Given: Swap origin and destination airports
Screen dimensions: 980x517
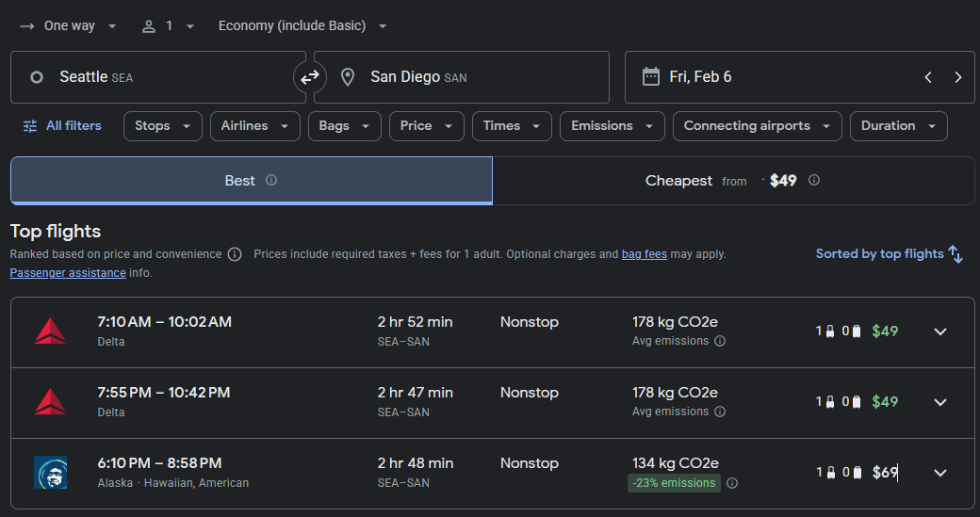Looking at the screenshot, I should [309, 77].
